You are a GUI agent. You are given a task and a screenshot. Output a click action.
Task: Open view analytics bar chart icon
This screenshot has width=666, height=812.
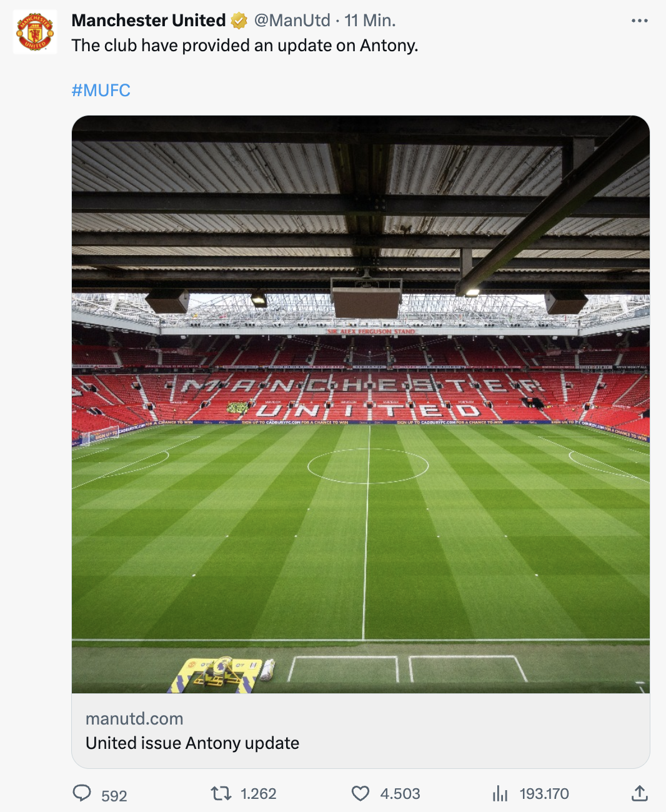(500, 793)
